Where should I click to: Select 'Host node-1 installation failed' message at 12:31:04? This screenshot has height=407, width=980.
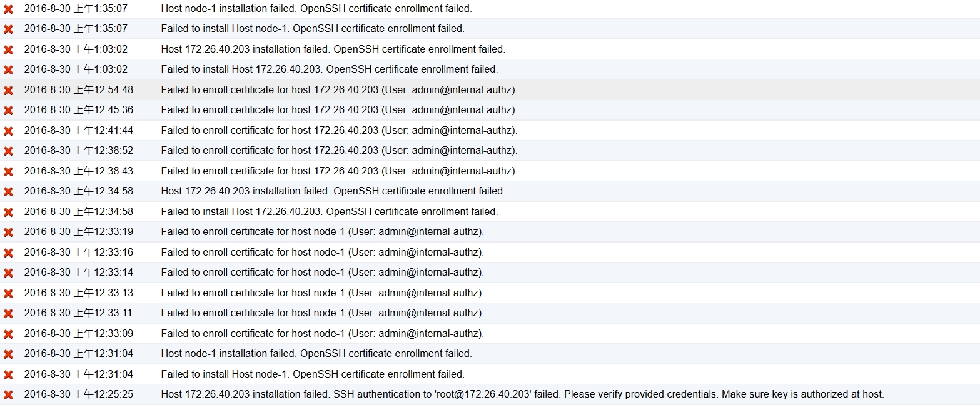click(316, 354)
